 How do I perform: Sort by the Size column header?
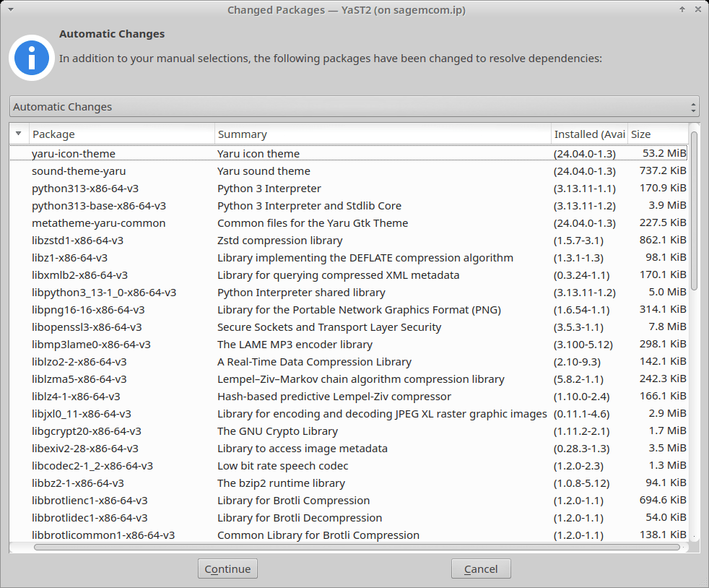point(656,134)
